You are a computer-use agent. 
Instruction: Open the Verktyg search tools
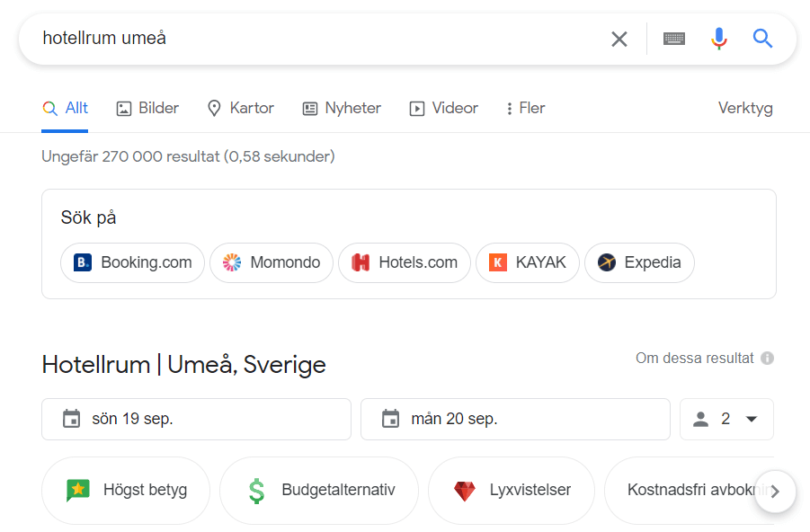[x=745, y=109]
